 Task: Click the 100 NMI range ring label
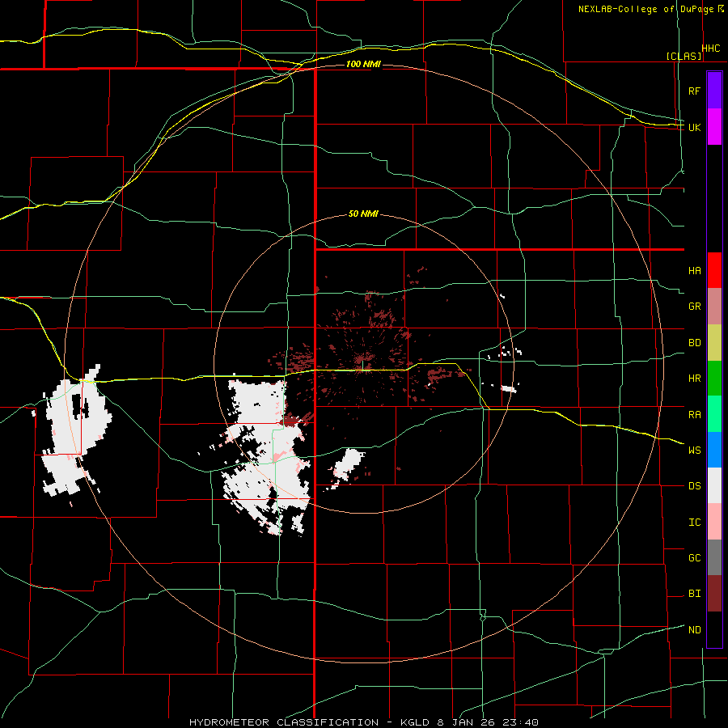click(363, 64)
